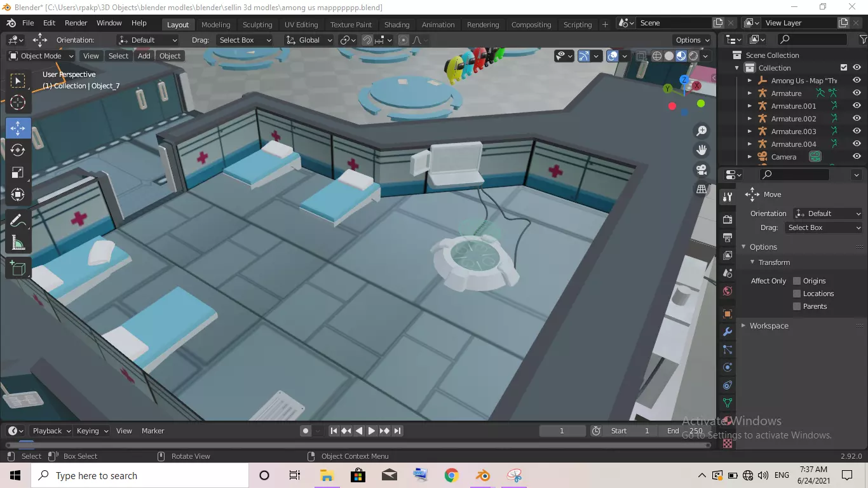Open the World properties tab
The width and height of the screenshot is (868, 488).
coord(728,291)
